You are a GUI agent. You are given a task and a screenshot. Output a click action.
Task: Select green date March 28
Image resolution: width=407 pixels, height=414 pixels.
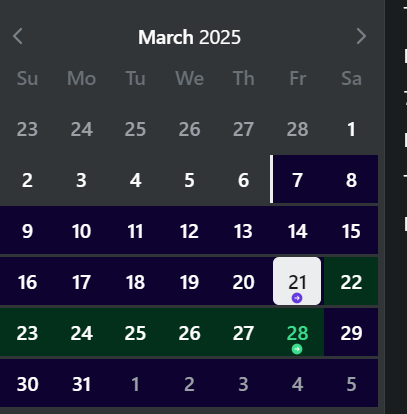coord(297,332)
